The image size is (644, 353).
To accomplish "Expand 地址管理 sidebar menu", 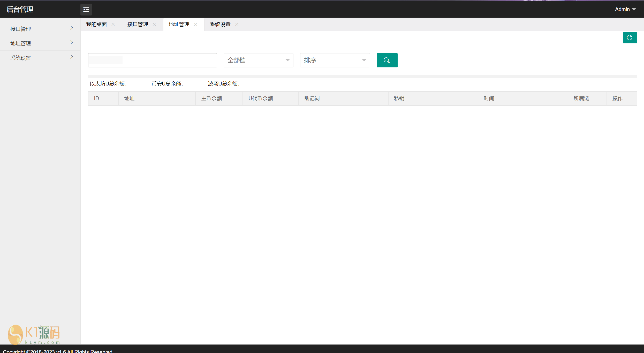I will click(40, 43).
